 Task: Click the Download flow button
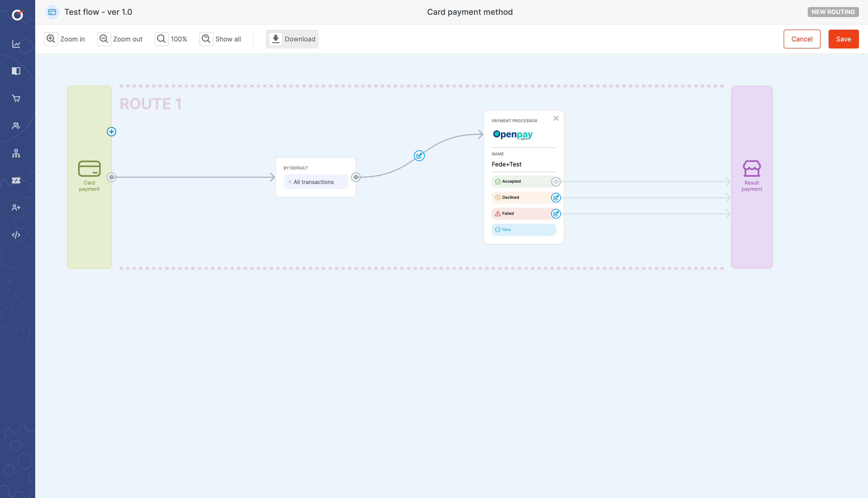[292, 39]
